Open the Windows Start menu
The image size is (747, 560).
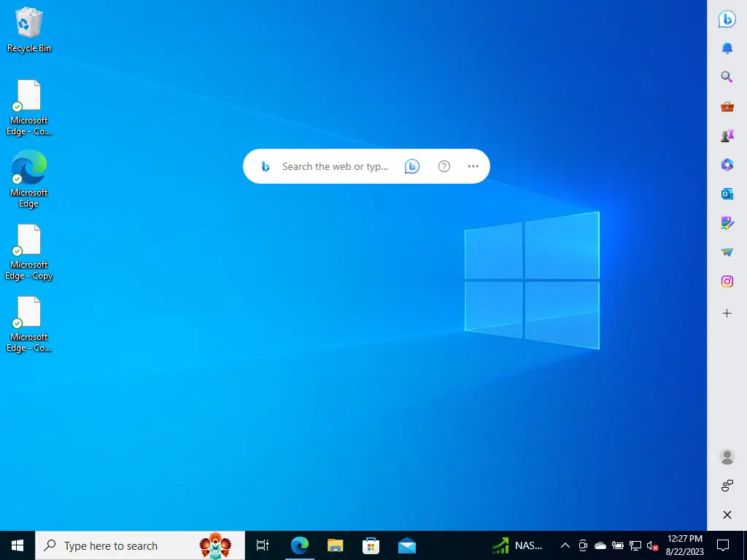[18, 545]
